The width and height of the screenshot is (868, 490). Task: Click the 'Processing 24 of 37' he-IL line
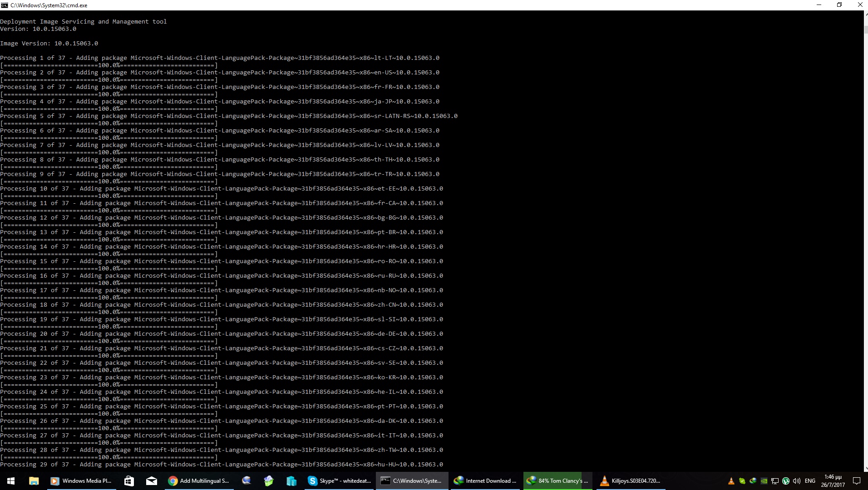coord(222,392)
